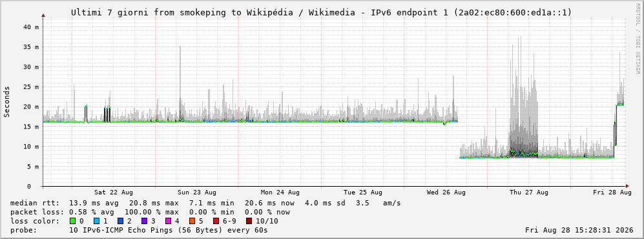Click the Wed 26 Aug axis label
The height and width of the screenshot is (239, 644).
coord(446,192)
